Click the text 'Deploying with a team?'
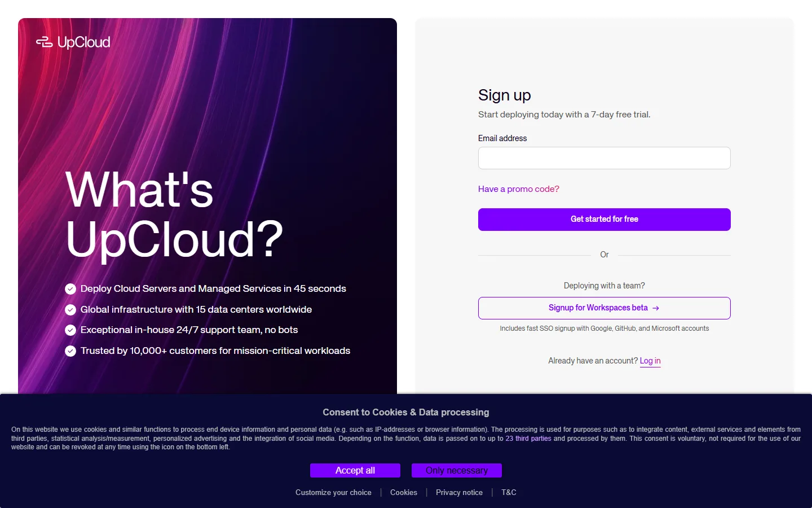Viewport: 812px width, 508px height. pos(604,286)
